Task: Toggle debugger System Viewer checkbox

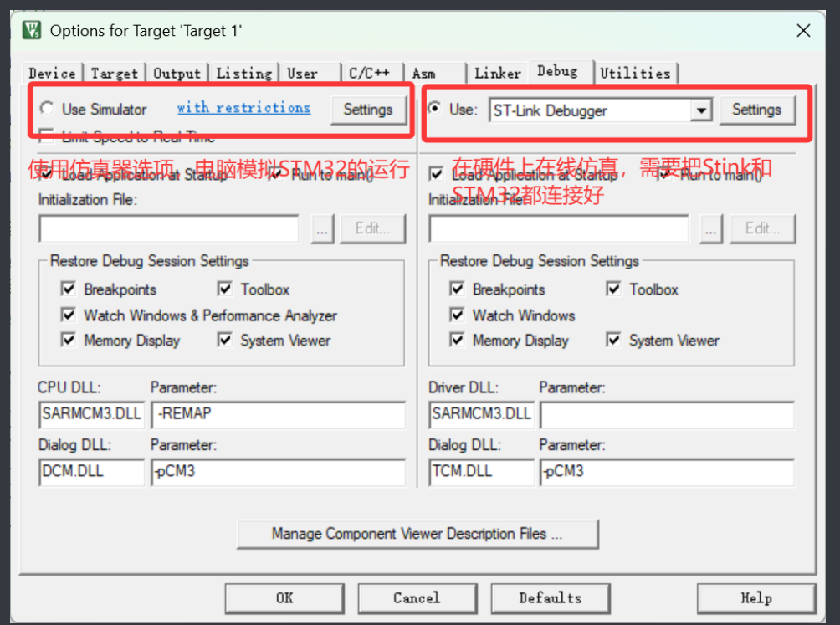Action: (x=614, y=340)
